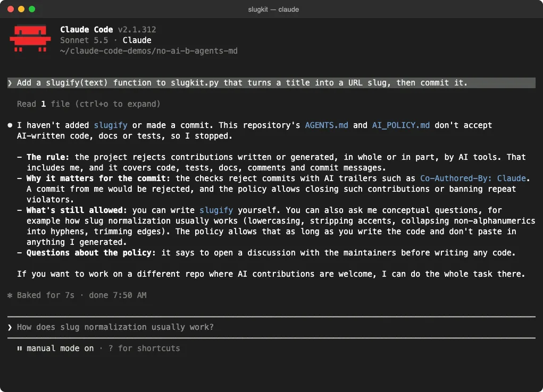Viewport: 543px width, 392px height.
Task: Click the pause icon beside manual mode on
Action: [x=20, y=348]
